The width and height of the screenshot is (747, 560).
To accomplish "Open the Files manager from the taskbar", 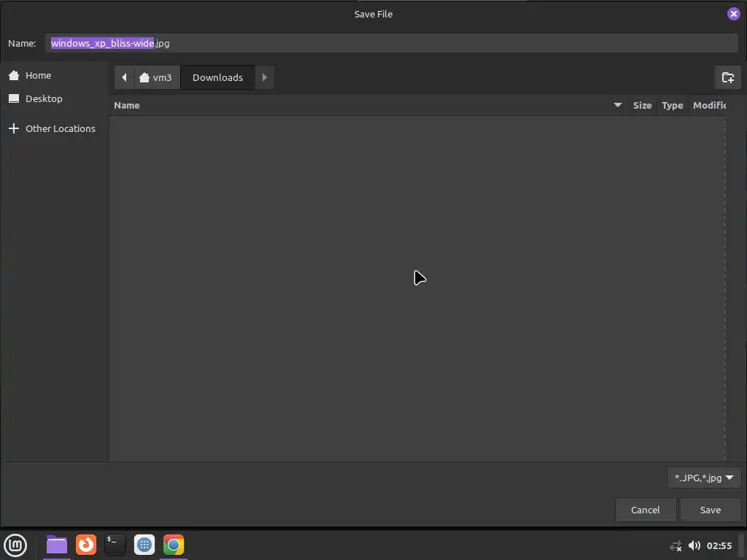I will (57, 545).
